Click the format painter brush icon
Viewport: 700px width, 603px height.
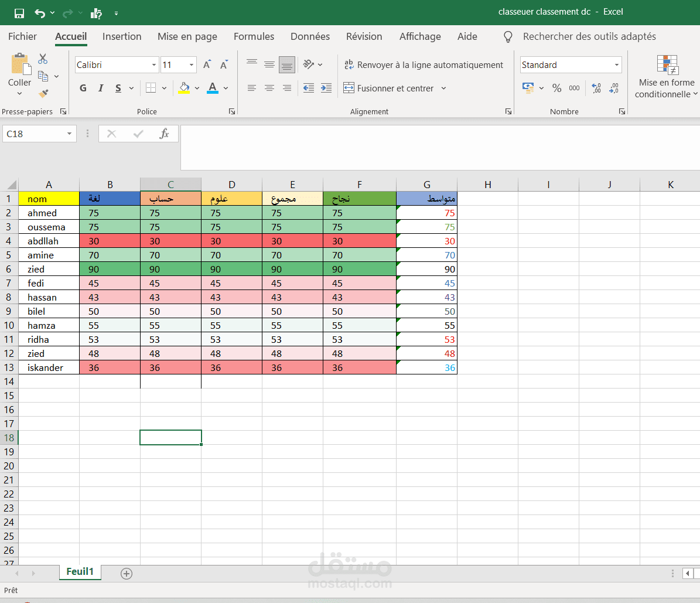click(44, 94)
